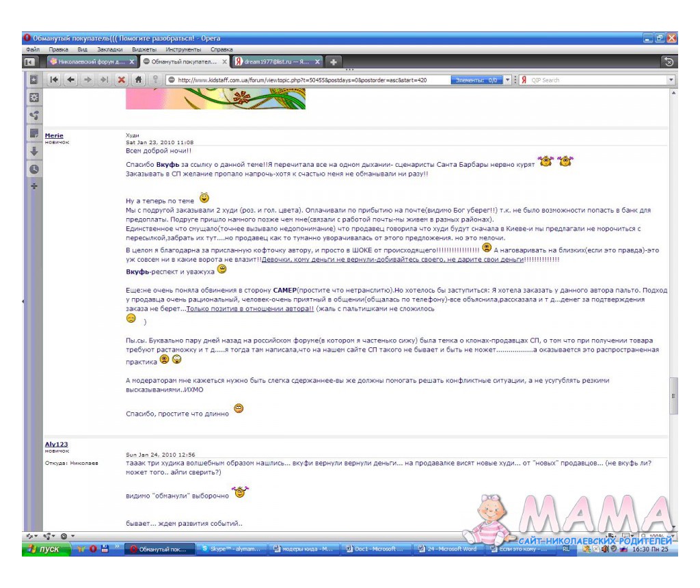Open the Инструменты menu
Image resolution: width=700 pixels, height=588 pixels.
tap(183, 50)
